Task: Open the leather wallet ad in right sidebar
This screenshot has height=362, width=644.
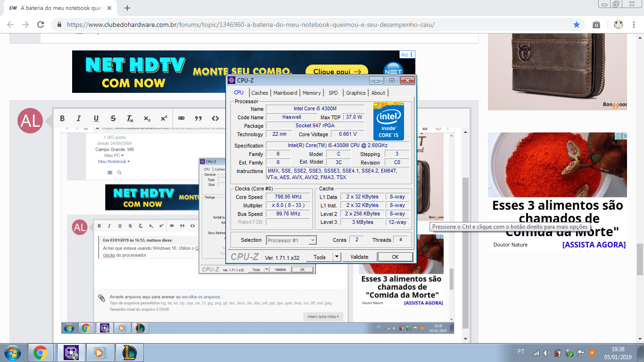Action: pyautogui.click(x=557, y=72)
